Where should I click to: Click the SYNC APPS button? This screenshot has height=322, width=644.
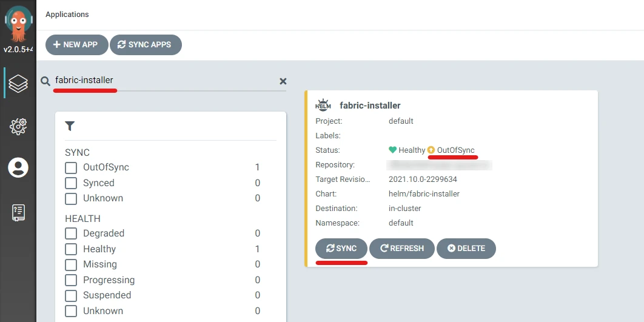[x=146, y=45]
